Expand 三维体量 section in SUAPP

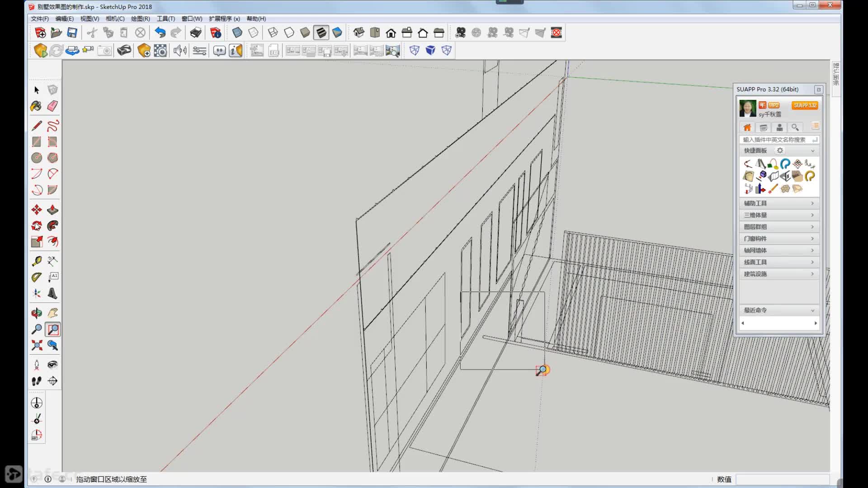click(x=779, y=215)
